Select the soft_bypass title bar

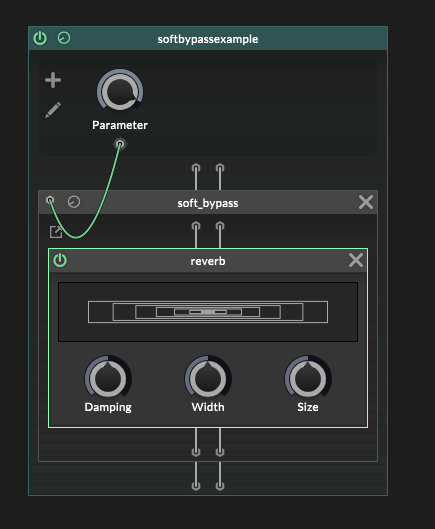pos(208,202)
